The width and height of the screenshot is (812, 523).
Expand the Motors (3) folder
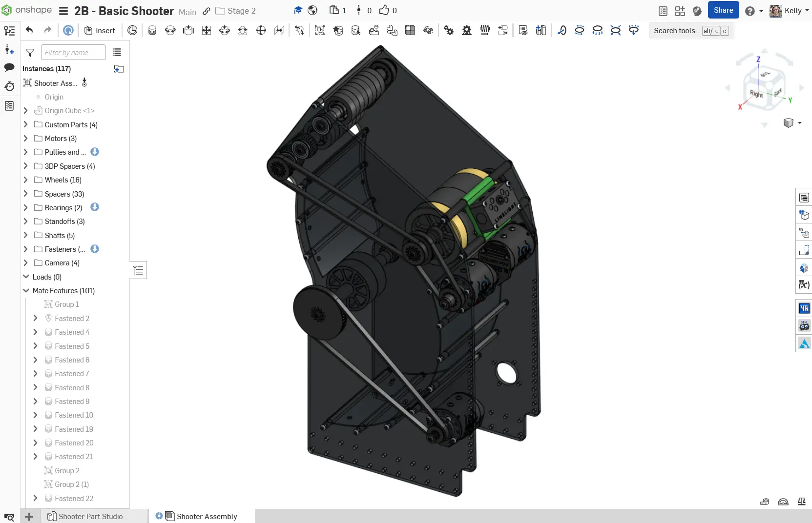26,139
